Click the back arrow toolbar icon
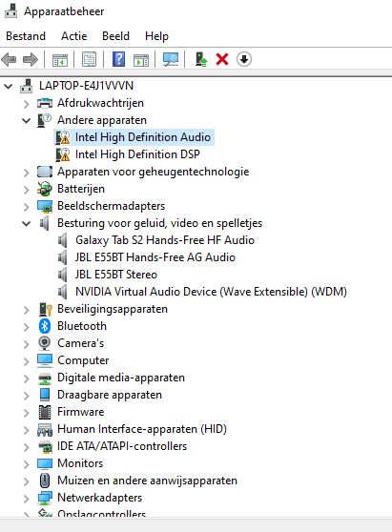The width and height of the screenshot is (392, 532). coord(10,60)
